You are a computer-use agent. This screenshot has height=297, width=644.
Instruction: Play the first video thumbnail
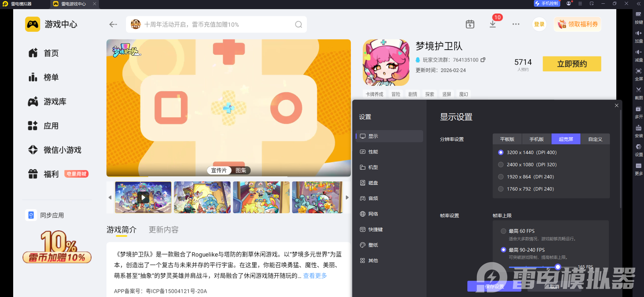point(143,198)
